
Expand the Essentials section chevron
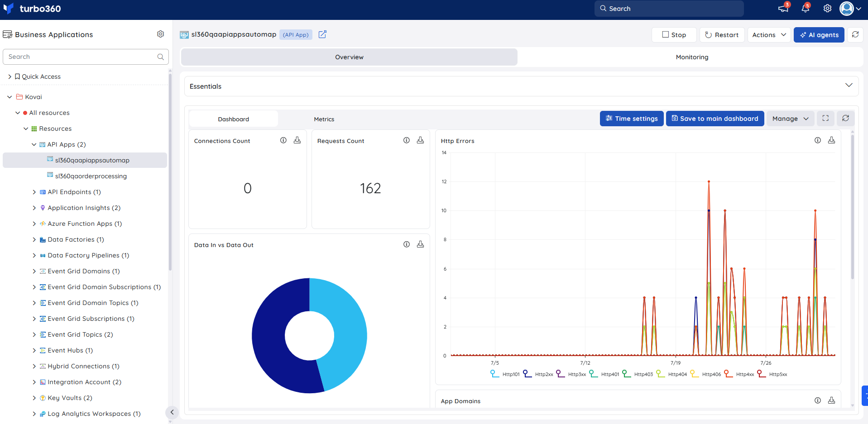pos(849,85)
